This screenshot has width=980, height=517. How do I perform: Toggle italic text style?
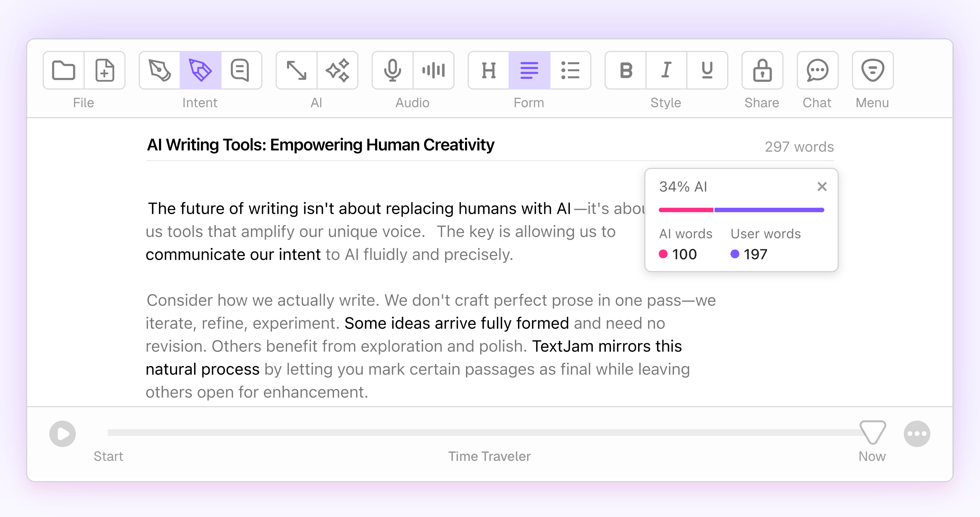(x=666, y=70)
